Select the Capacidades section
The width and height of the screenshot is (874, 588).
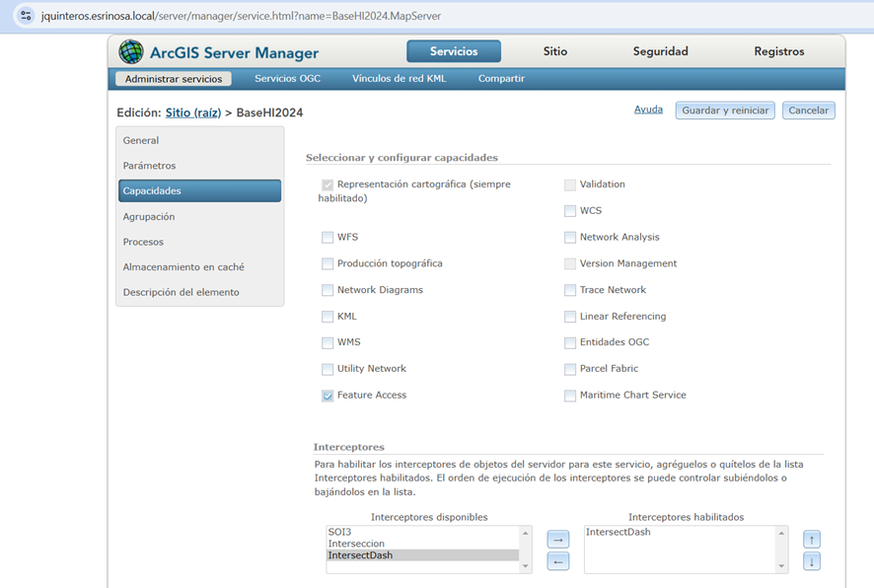point(199,190)
